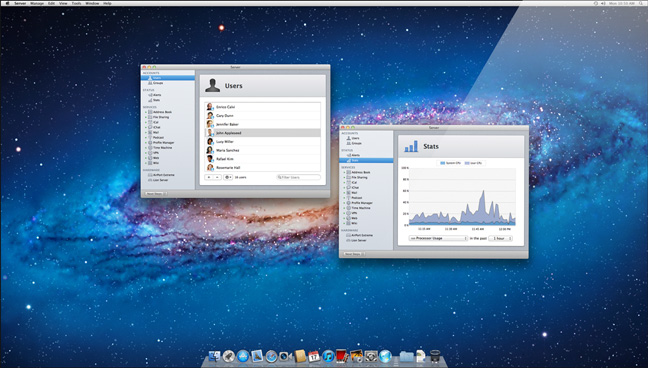The height and width of the screenshot is (368, 648).
Task: Select user Enrico Calvi in the list
Action: (262, 107)
